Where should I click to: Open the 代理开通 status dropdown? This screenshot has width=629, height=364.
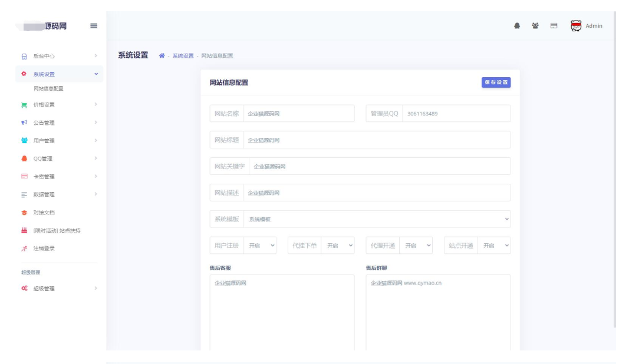point(416,245)
